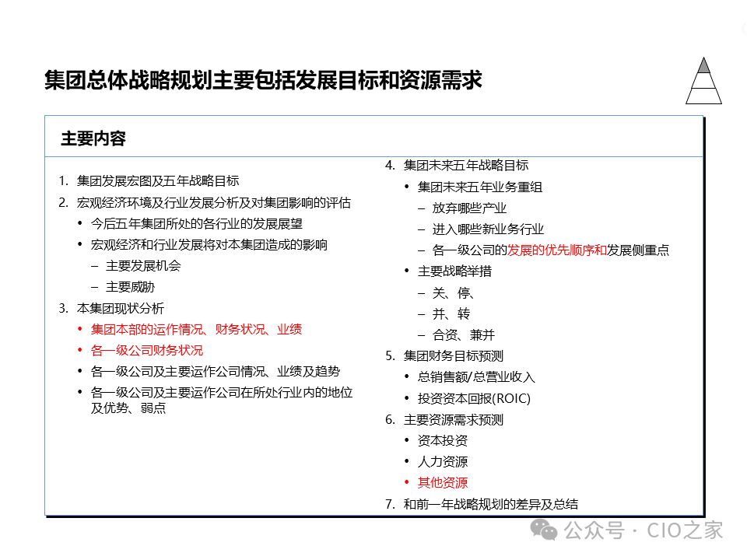Click bullet 各一级公司及主要运作公司在所处行业内的地位
This screenshot has width=747, height=560.
tap(222, 400)
